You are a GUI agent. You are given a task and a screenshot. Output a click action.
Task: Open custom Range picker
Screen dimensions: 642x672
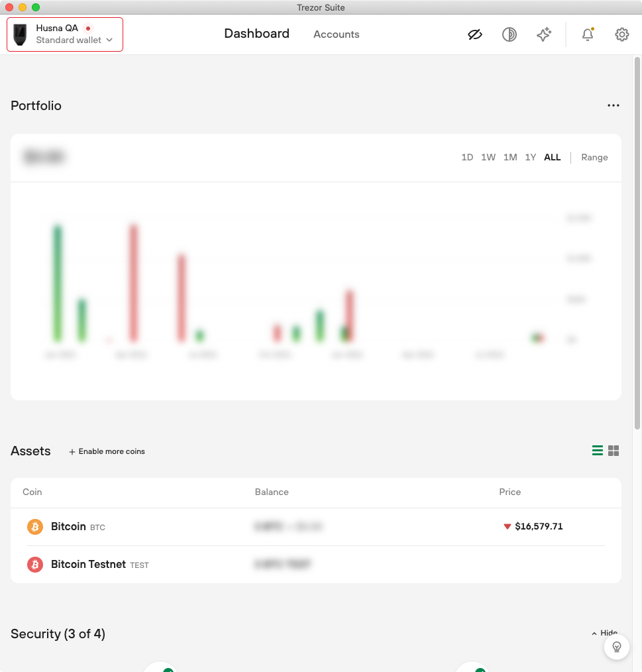point(594,157)
